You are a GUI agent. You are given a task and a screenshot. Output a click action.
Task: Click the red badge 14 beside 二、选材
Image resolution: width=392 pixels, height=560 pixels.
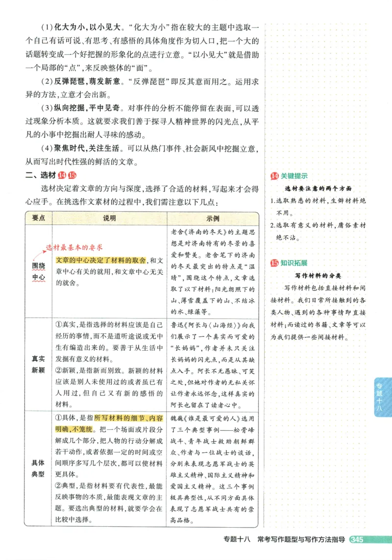point(61,174)
